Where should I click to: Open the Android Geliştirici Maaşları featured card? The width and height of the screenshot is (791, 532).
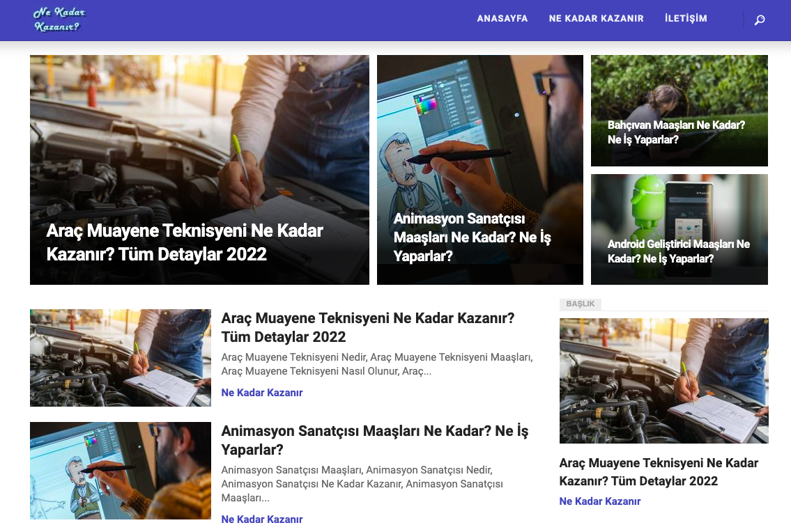click(x=679, y=229)
